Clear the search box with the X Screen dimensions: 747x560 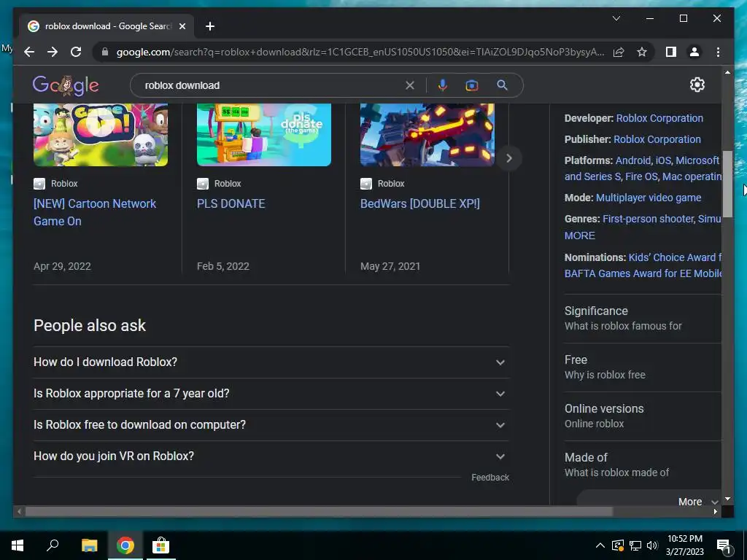pyautogui.click(x=410, y=85)
